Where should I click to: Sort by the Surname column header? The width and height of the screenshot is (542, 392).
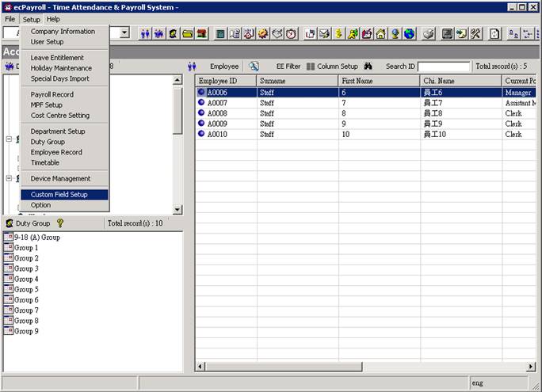[297, 81]
